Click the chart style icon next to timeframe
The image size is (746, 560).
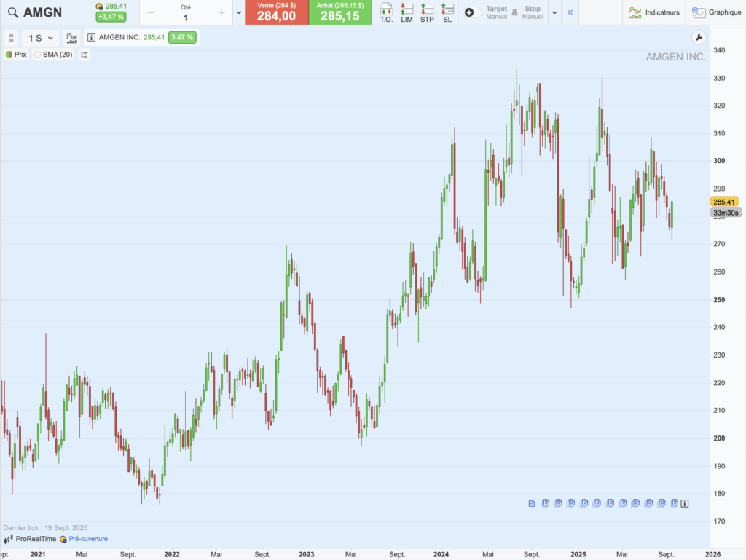71,38
